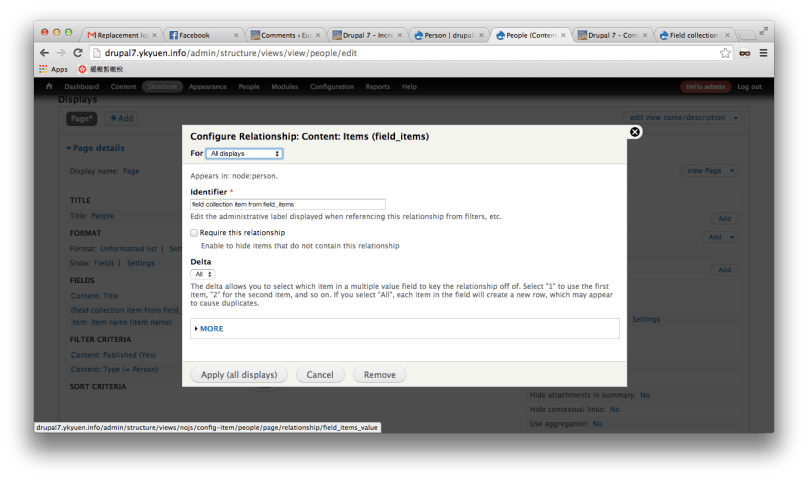
Task: Click the Drupal home icon in admin bar
Action: click(x=49, y=87)
